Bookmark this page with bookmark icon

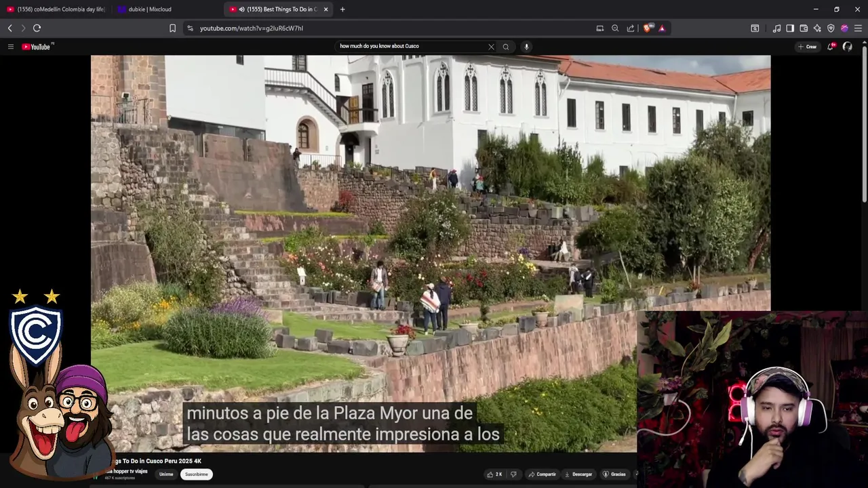pos(172,28)
